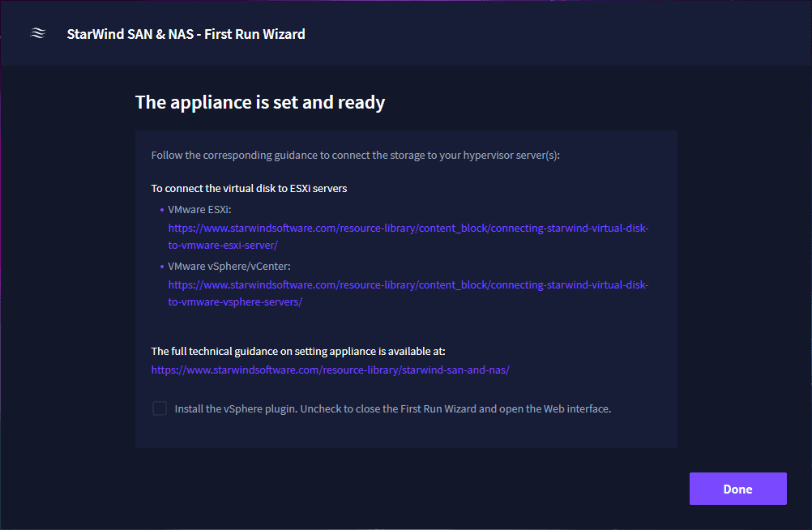Click the Done button
This screenshot has width=812, height=530.
(738, 489)
